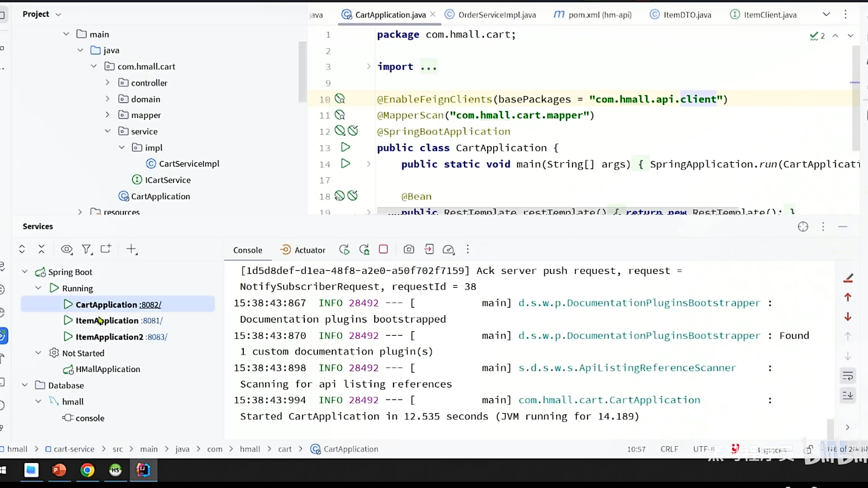Click the PowerPoint icon in the taskbar
The width and height of the screenshot is (868, 488).
tap(59, 471)
